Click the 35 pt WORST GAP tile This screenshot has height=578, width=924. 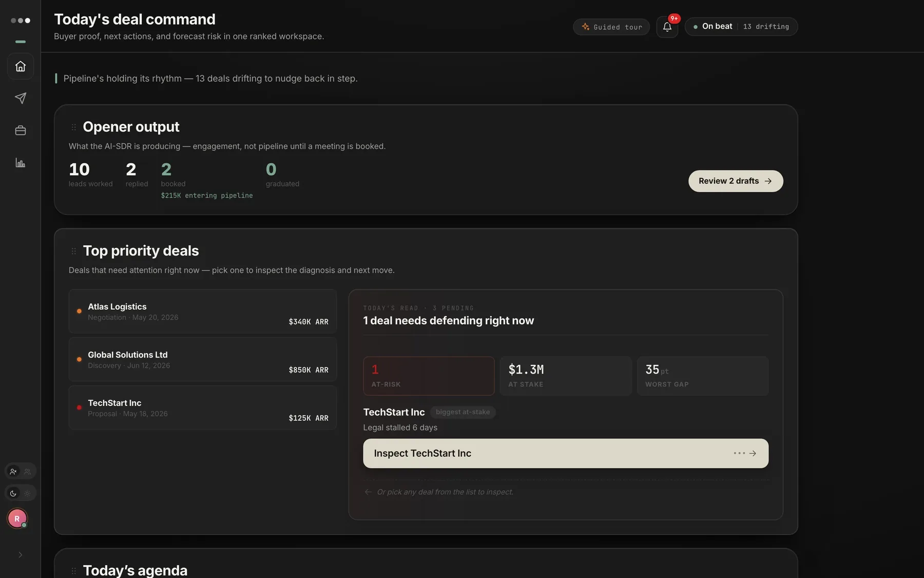tap(703, 376)
